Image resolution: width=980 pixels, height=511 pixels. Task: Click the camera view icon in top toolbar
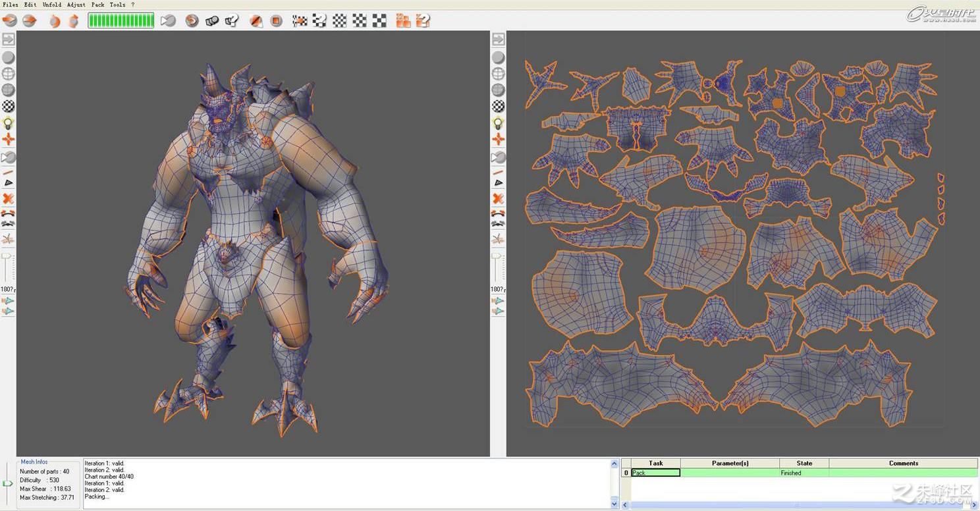click(x=168, y=21)
